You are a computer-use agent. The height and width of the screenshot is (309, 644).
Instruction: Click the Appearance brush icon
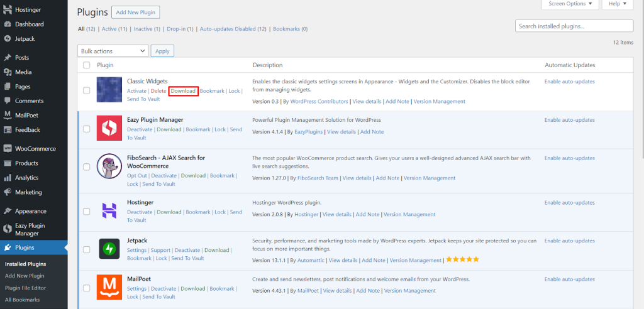coord(8,211)
